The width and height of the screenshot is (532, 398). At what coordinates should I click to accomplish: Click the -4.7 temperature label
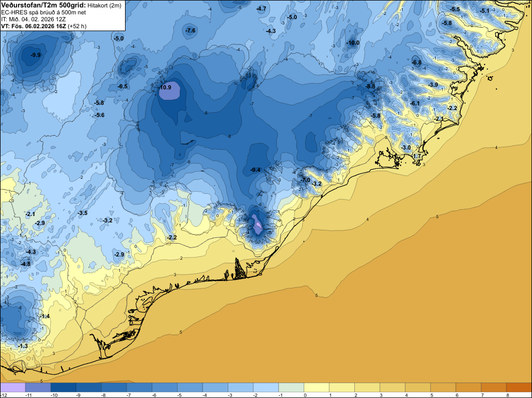pos(261,9)
